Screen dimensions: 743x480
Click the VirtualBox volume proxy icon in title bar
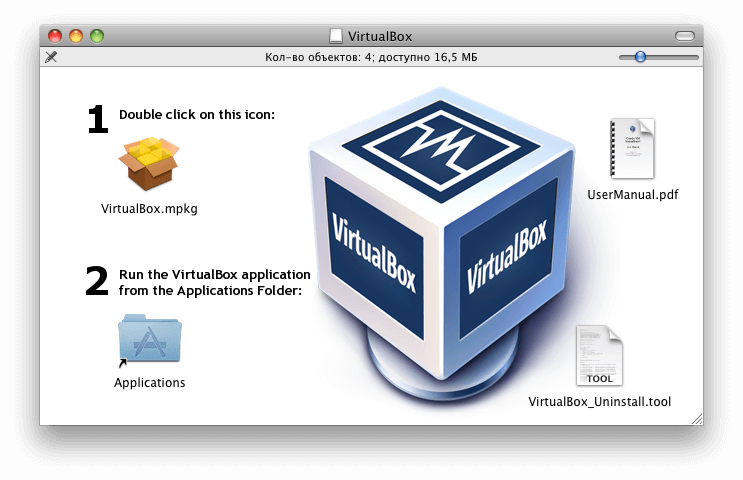[x=335, y=36]
